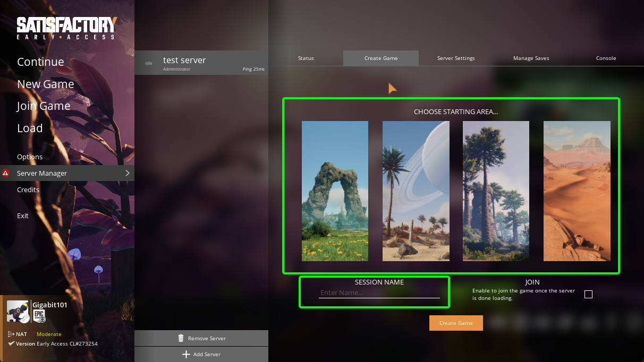Select the test server entry

click(201, 63)
